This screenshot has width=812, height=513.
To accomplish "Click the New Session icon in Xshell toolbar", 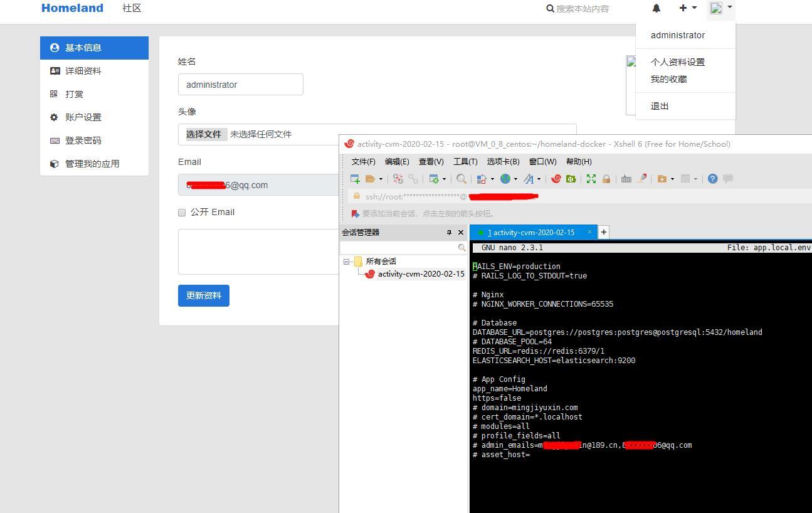I will point(355,179).
